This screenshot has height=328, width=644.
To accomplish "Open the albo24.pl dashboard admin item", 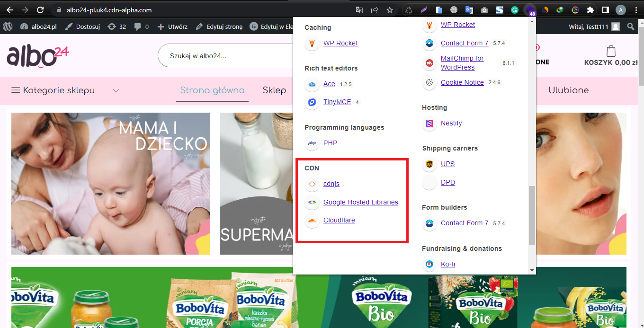I will [38, 27].
